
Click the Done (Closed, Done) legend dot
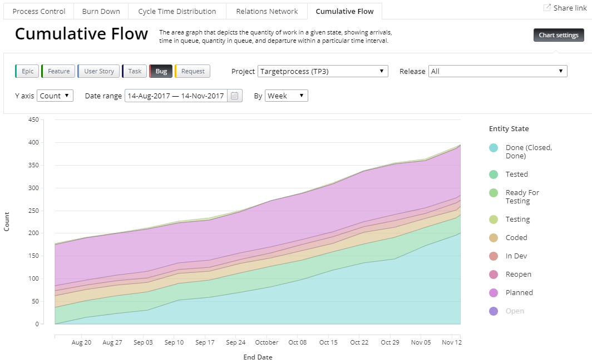pyautogui.click(x=494, y=147)
